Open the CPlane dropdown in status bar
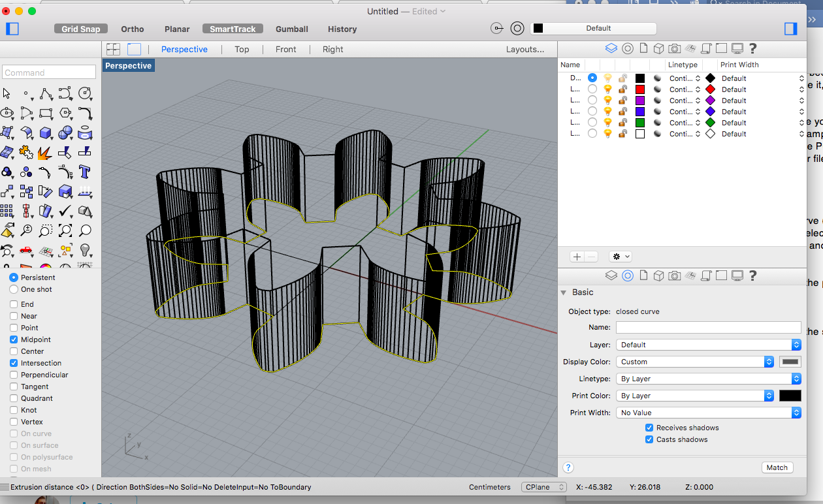 coord(543,487)
